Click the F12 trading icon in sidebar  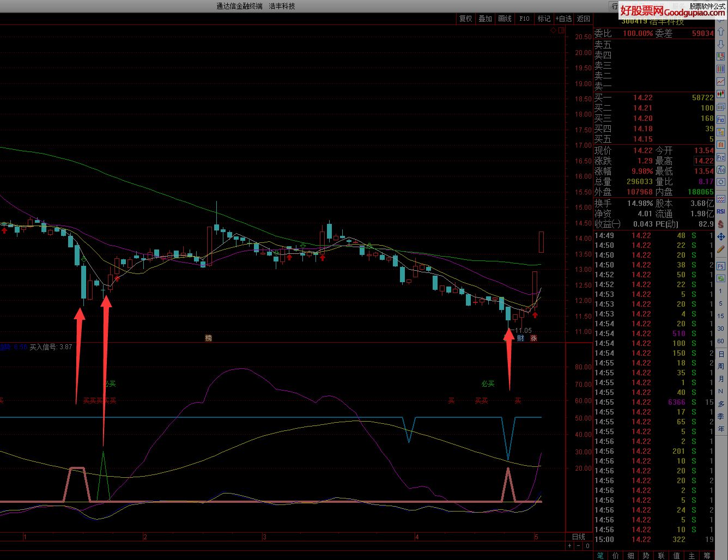click(721, 157)
